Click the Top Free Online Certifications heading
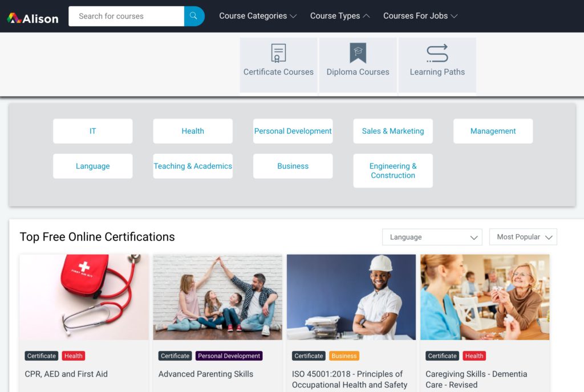 (x=97, y=237)
